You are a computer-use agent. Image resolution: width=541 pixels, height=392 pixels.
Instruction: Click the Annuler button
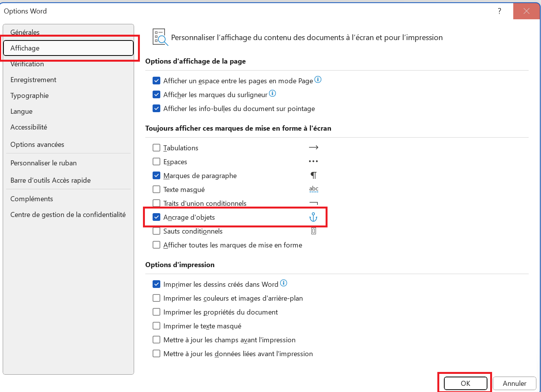point(514,384)
